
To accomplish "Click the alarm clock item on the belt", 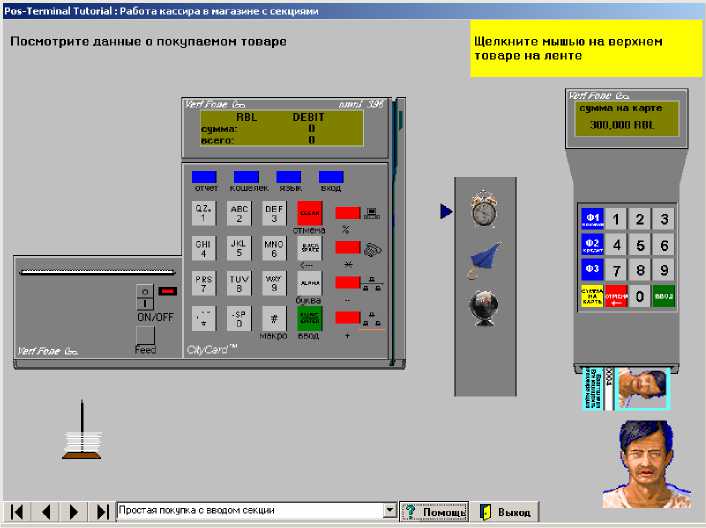I will click(x=484, y=208).
